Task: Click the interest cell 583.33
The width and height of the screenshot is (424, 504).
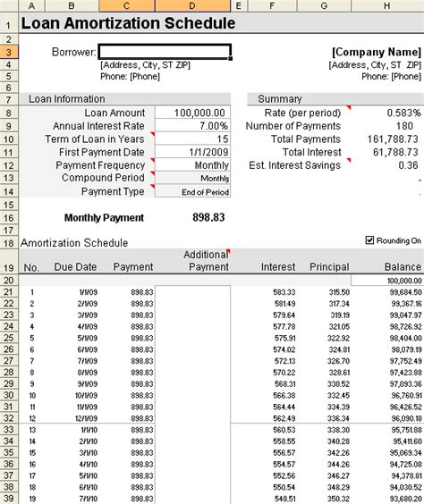Action: tap(284, 292)
